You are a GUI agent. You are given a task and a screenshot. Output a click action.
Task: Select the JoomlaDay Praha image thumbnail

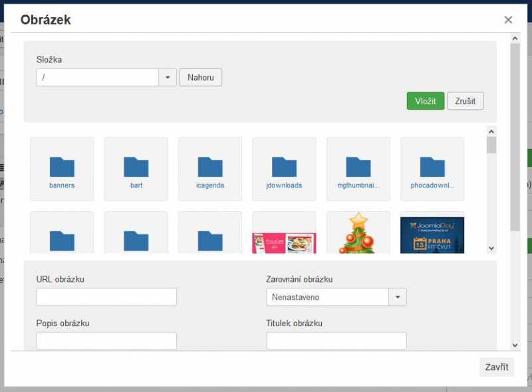pyautogui.click(x=432, y=235)
